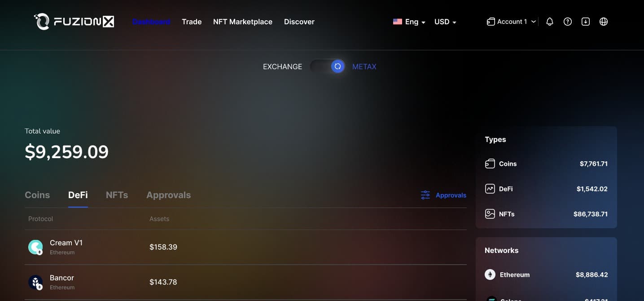Expand the Account 1 selector

pyautogui.click(x=512, y=22)
